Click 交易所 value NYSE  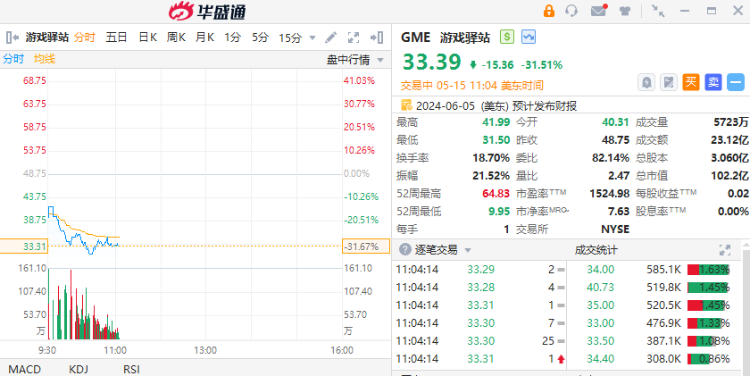(x=615, y=229)
